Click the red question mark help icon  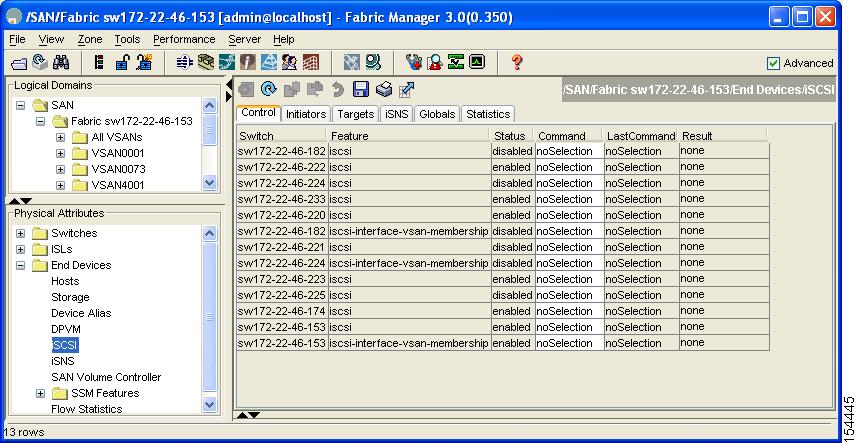click(517, 62)
